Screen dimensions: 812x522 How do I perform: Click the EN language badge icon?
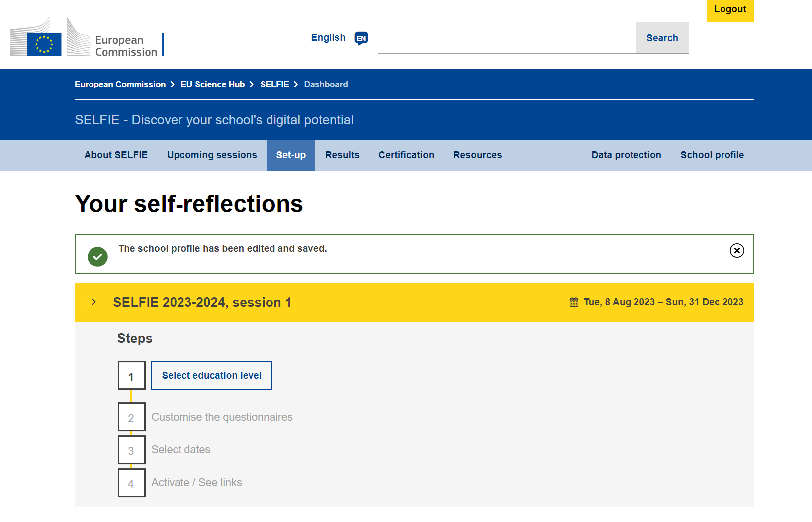(361, 38)
